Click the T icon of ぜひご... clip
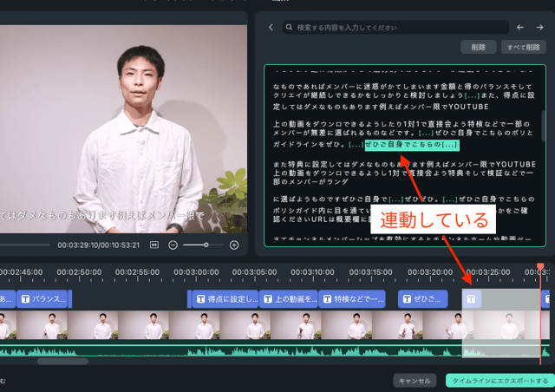The image size is (555, 392). [x=407, y=299]
